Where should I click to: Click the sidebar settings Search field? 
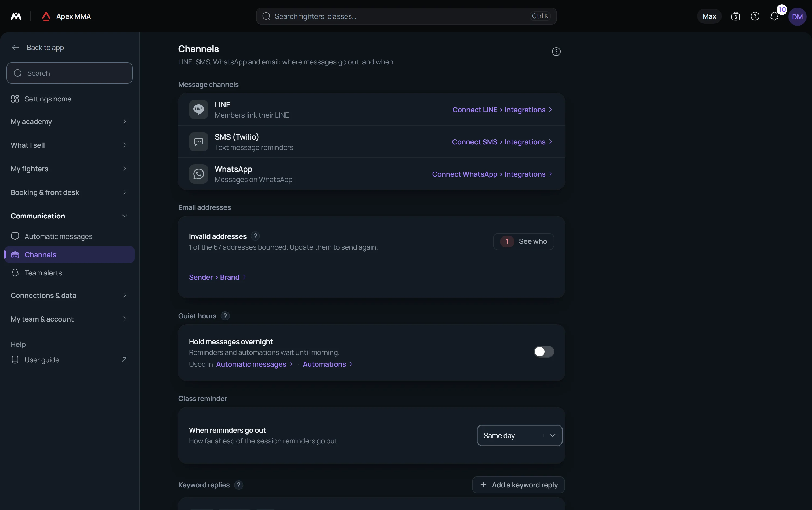pos(70,73)
